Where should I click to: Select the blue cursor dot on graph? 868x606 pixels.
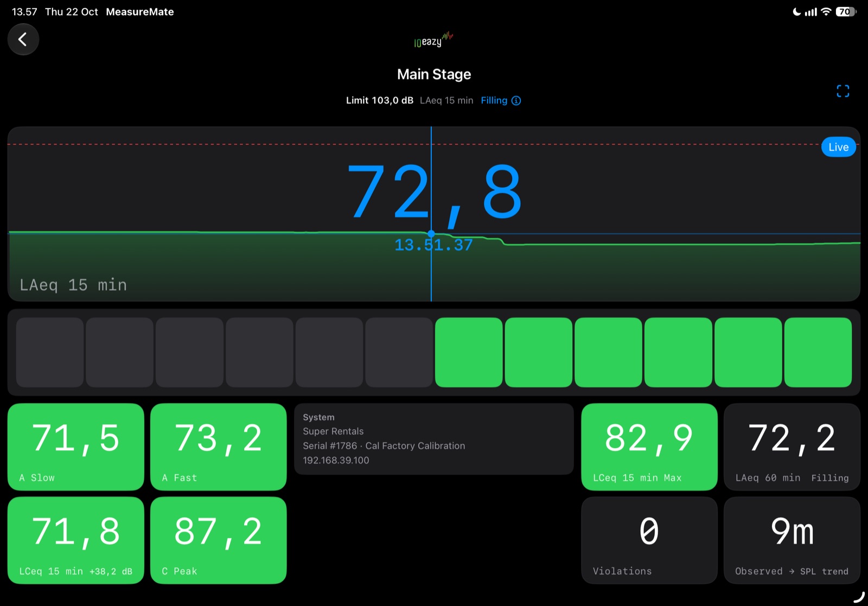pyautogui.click(x=431, y=234)
